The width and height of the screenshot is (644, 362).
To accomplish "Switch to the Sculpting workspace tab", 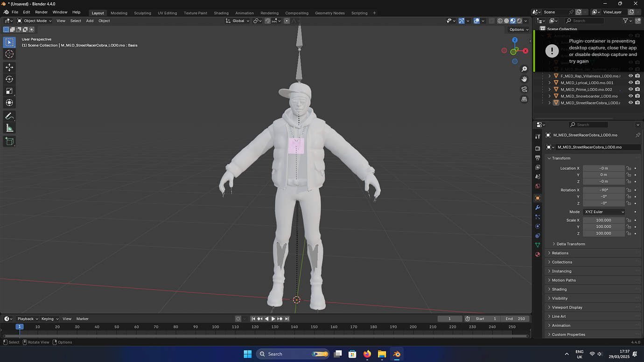I will 142,13.
